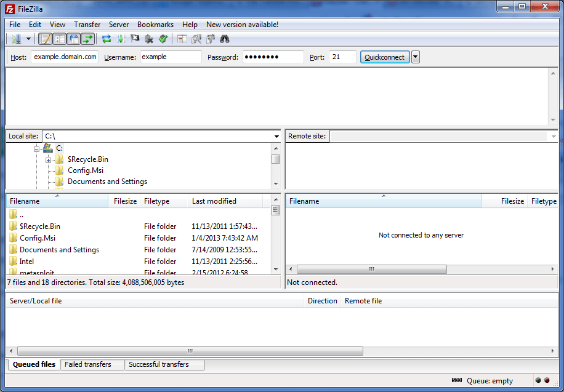The image size is (564, 392).
Task: Switch to the Failed transfers tab
Action: point(92,364)
